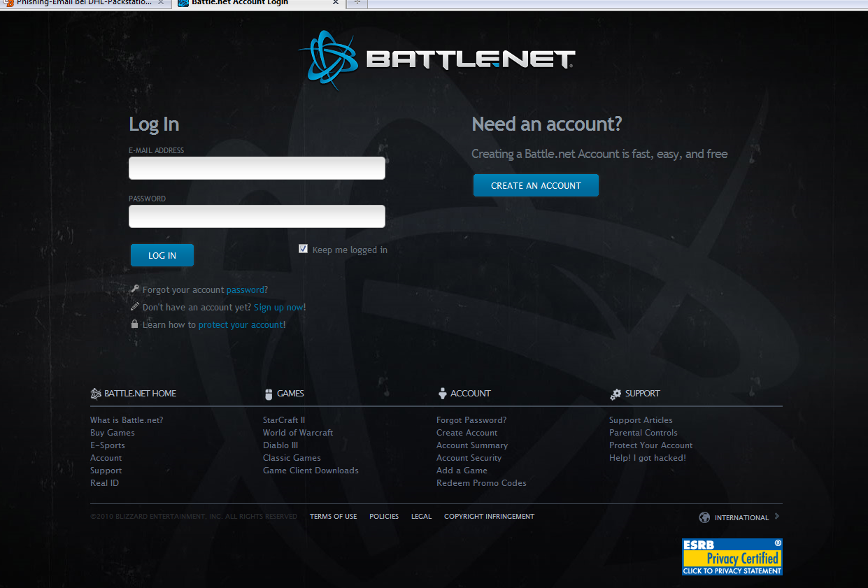Open the POLICIES footer link
868x588 pixels.
click(384, 517)
